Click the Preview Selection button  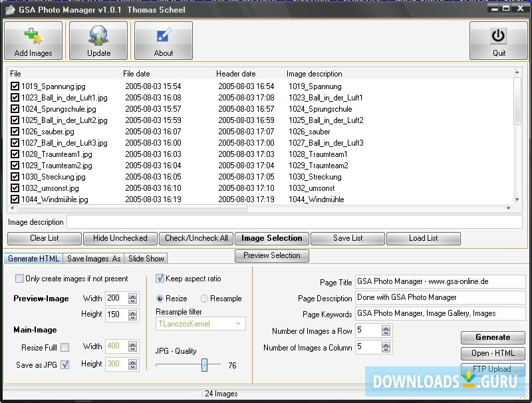point(271,255)
